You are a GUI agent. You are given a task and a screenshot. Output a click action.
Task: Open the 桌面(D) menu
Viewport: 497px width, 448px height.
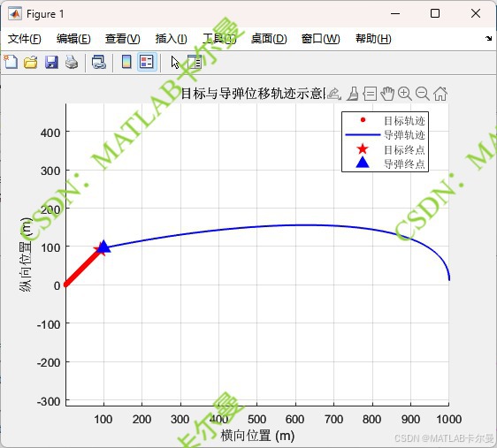[269, 39]
